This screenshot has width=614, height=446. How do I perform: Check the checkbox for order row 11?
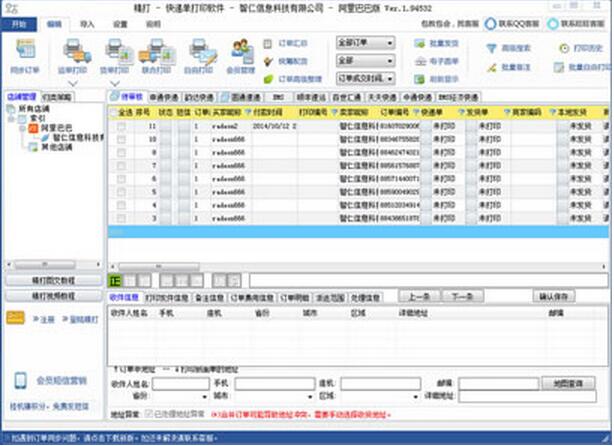121,127
